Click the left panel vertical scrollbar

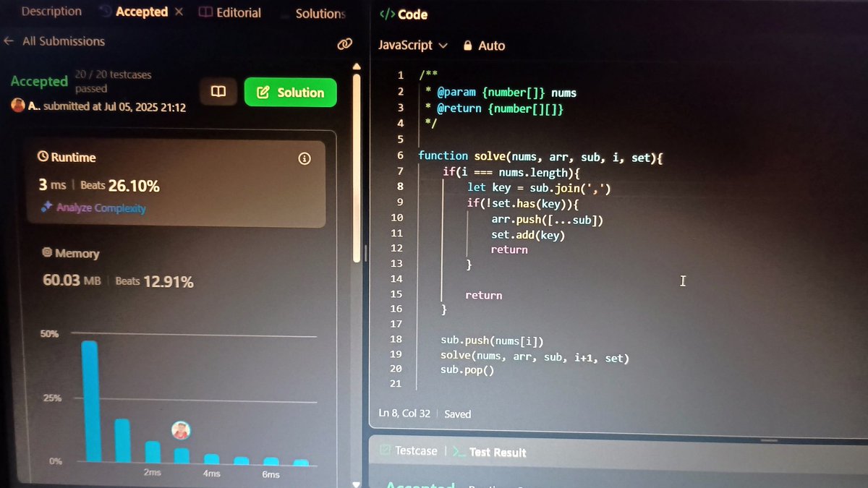[357, 166]
